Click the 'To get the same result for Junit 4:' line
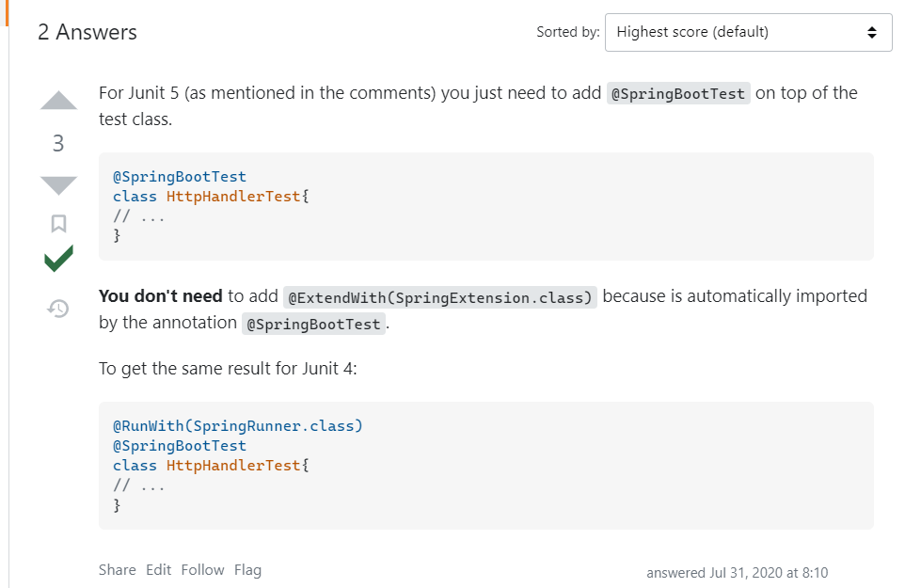 [x=228, y=368]
